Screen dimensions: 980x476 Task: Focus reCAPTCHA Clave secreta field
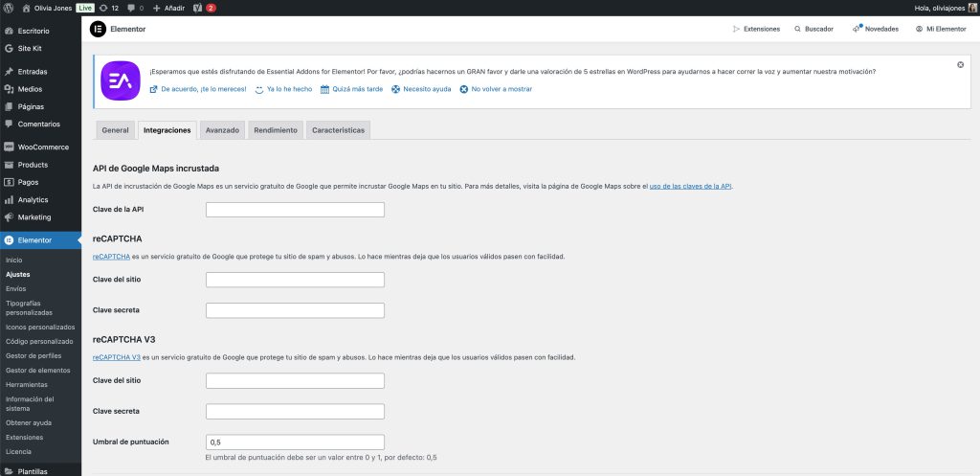point(295,310)
